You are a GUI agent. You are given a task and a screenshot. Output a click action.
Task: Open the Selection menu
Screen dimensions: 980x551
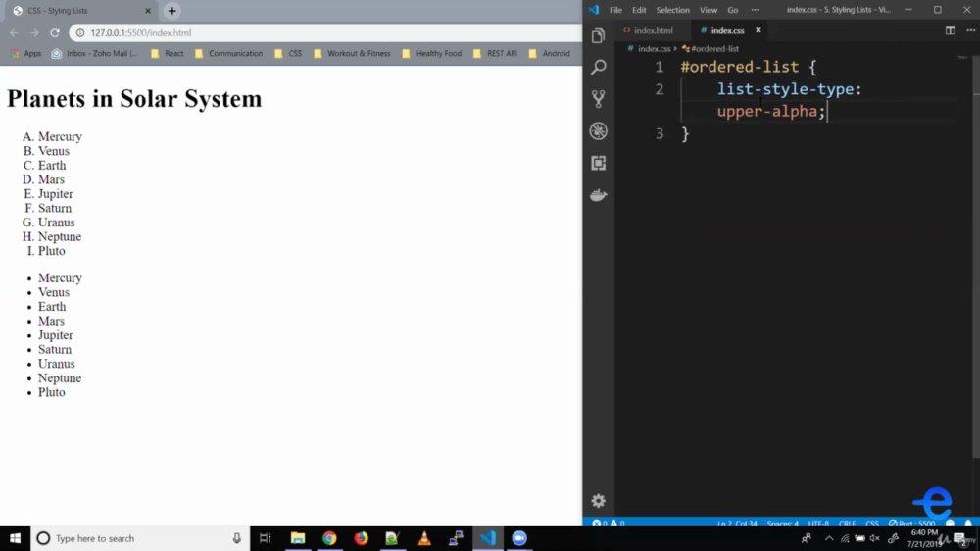[672, 10]
